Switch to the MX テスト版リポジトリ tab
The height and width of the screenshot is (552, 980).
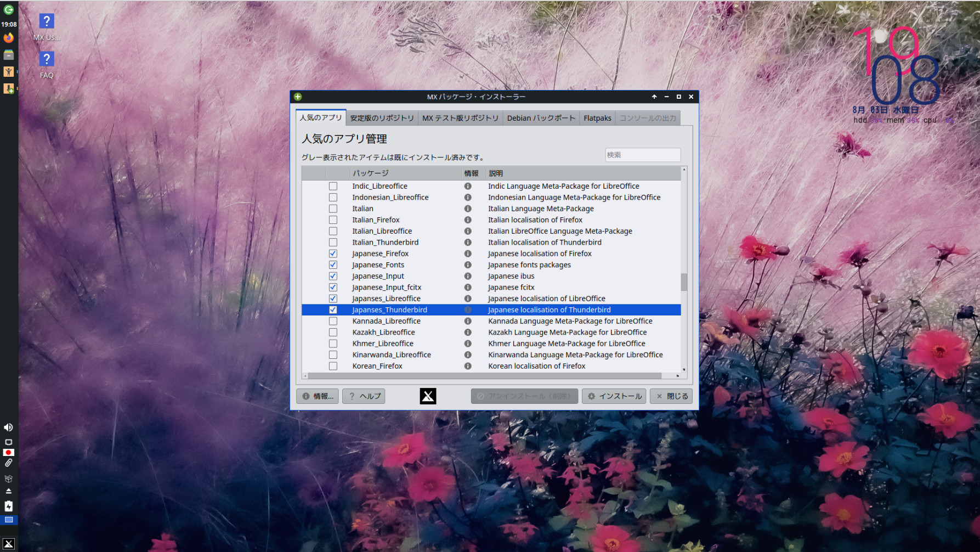[460, 118]
